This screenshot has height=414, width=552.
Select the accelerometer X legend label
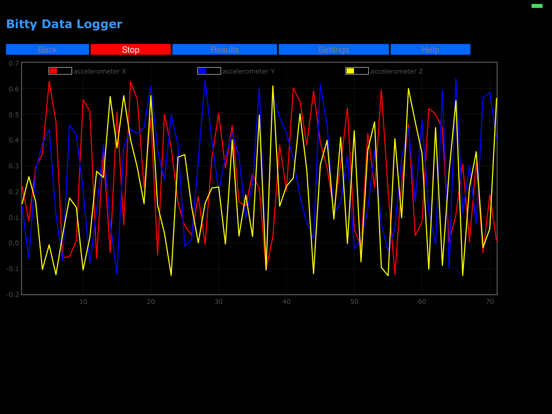click(100, 71)
